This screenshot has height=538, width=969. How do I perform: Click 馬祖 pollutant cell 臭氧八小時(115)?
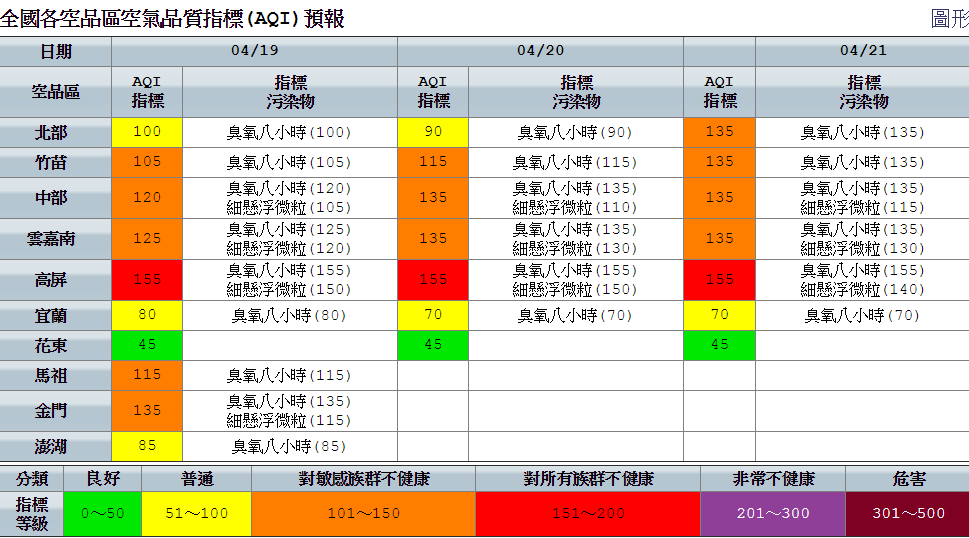[x=289, y=376]
